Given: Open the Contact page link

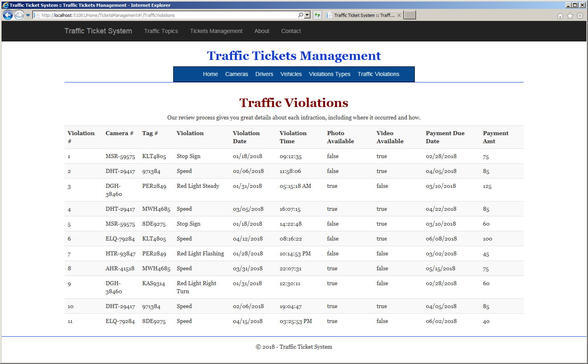Looking at the screenshot, I should pyautogui.click(x=291, y=31).
